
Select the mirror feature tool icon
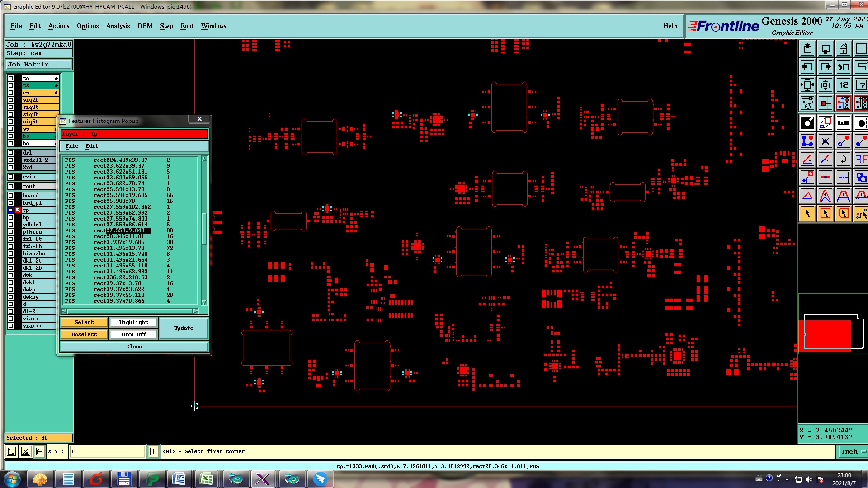click(x=861, y=159)
